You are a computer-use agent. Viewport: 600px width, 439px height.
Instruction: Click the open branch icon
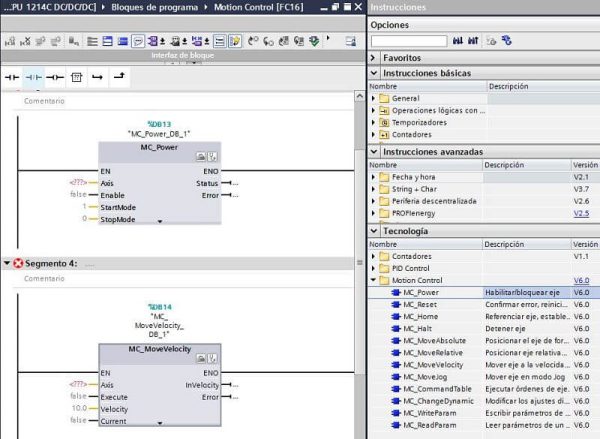pyautogui.click(x=98, y=76)
